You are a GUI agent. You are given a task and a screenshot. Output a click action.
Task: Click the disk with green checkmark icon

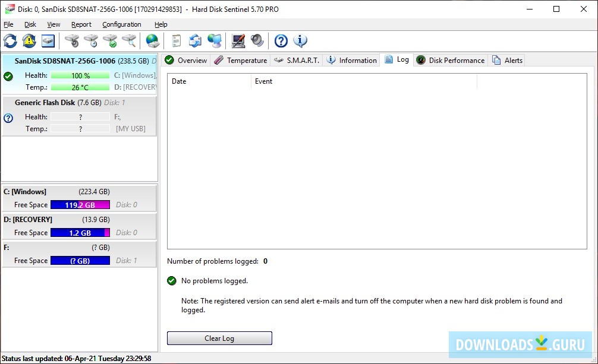[x=110, y=41]
